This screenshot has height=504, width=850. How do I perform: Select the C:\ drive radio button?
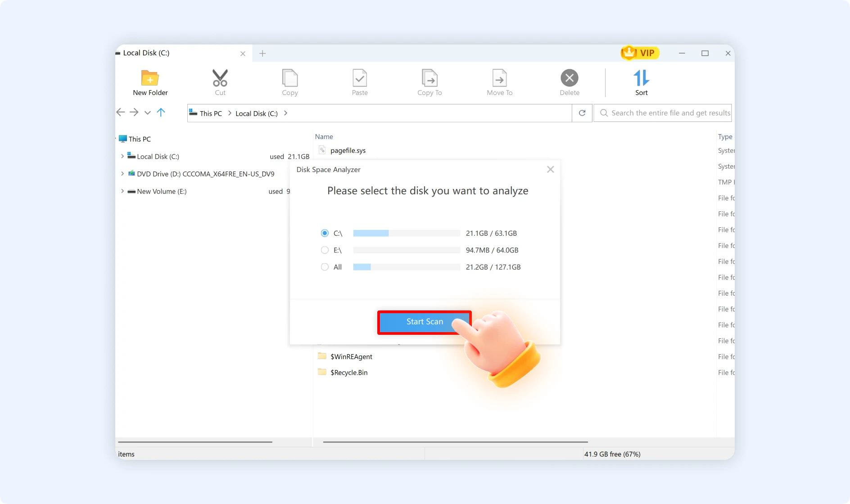point(324,233)
